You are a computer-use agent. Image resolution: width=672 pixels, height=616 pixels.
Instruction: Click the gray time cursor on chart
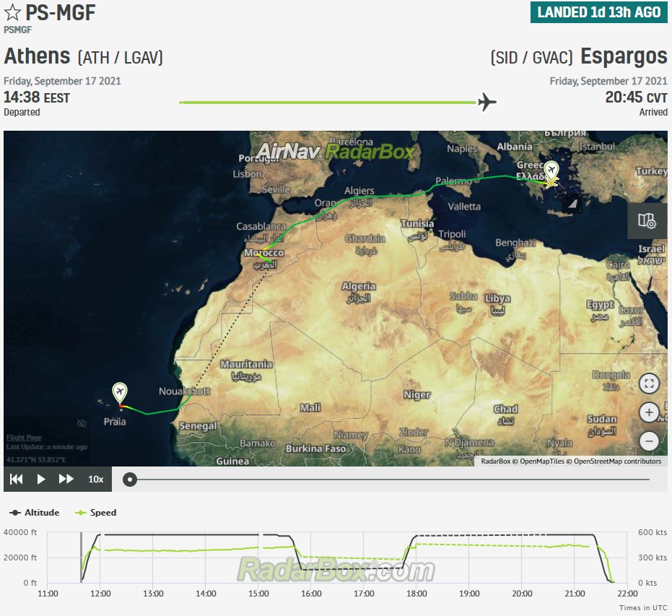[x=81, y=558]
